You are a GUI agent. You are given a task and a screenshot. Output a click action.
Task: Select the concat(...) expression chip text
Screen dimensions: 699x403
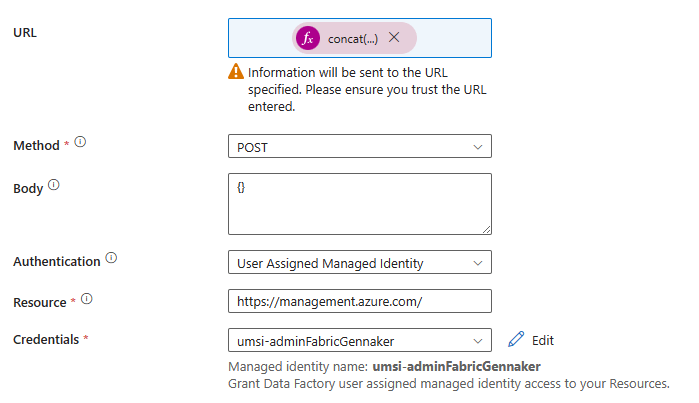click(353, 38)
